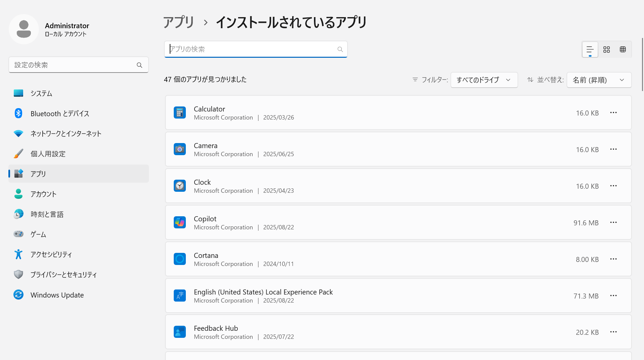
Task: Click the Feedback Hub app icon
Action: coord(180,332)
